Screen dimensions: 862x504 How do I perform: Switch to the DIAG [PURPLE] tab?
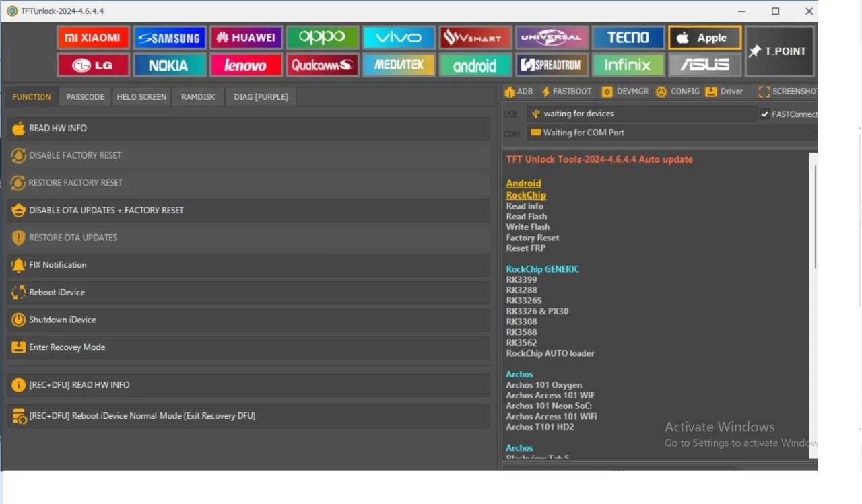pyautogui.click(x=261, y=97)
